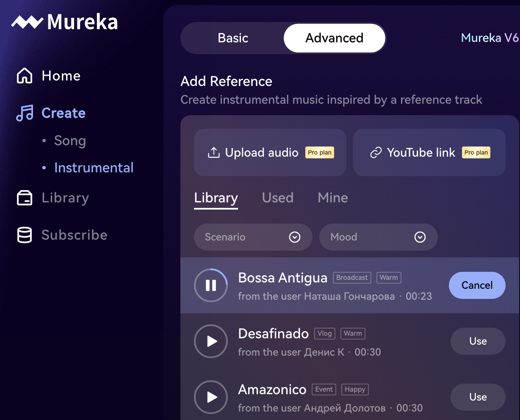520x420 pixels.
Task: Switch to Advanced mode
Action: point(334,38)
